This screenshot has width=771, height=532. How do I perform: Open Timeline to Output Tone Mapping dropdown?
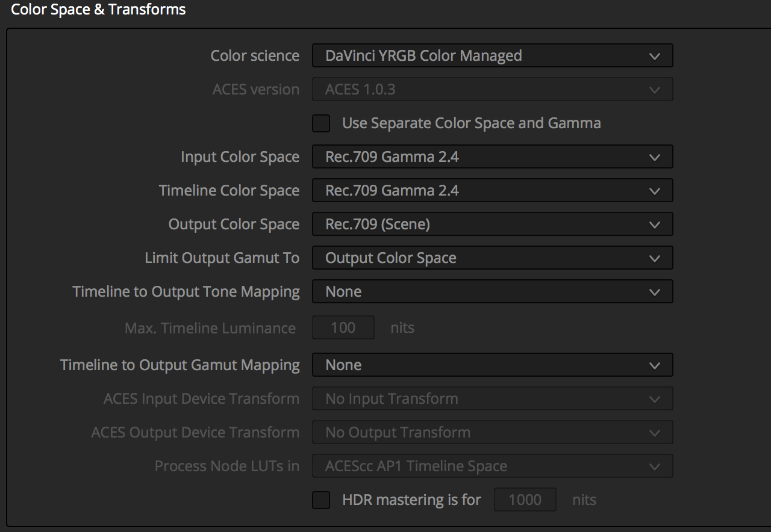(492, 291)
